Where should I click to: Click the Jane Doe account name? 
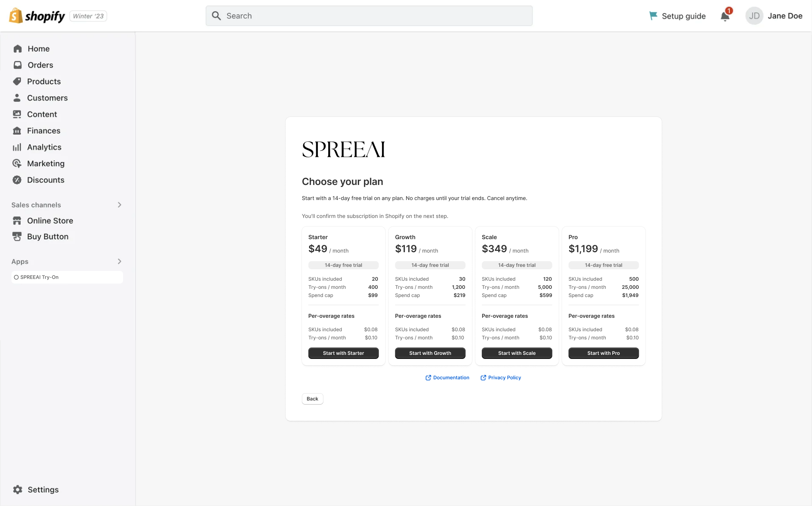tap(785, 16)
